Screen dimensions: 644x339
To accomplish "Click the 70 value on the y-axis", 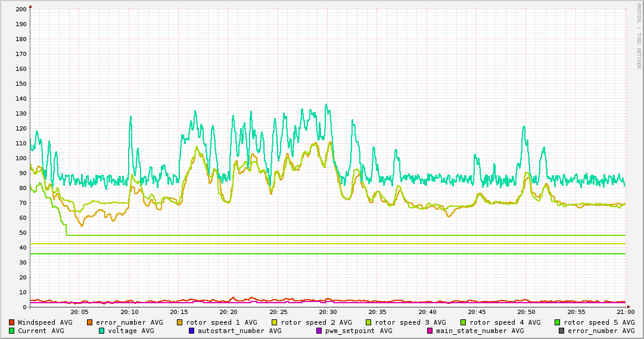I will [23, 203].
